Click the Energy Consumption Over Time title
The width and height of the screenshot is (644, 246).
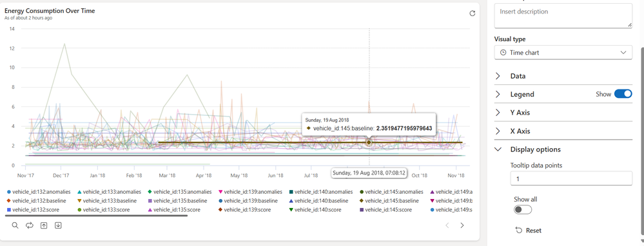50,11
